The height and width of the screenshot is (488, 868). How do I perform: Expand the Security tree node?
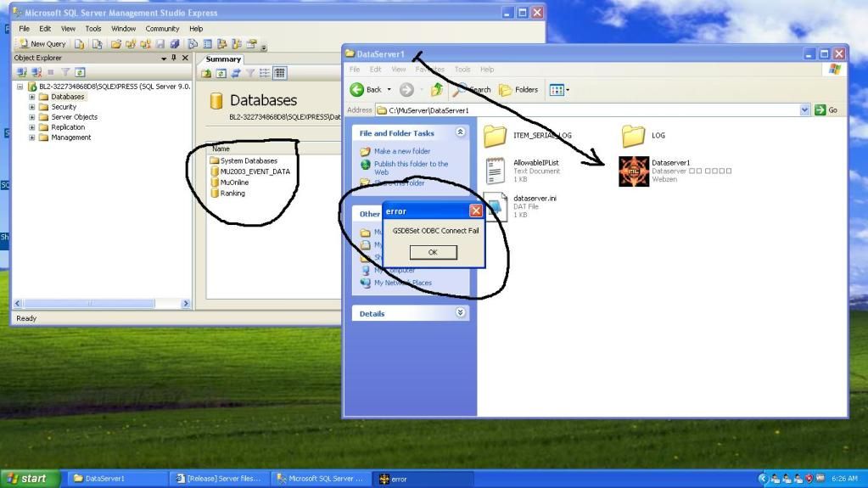[32, 107]
